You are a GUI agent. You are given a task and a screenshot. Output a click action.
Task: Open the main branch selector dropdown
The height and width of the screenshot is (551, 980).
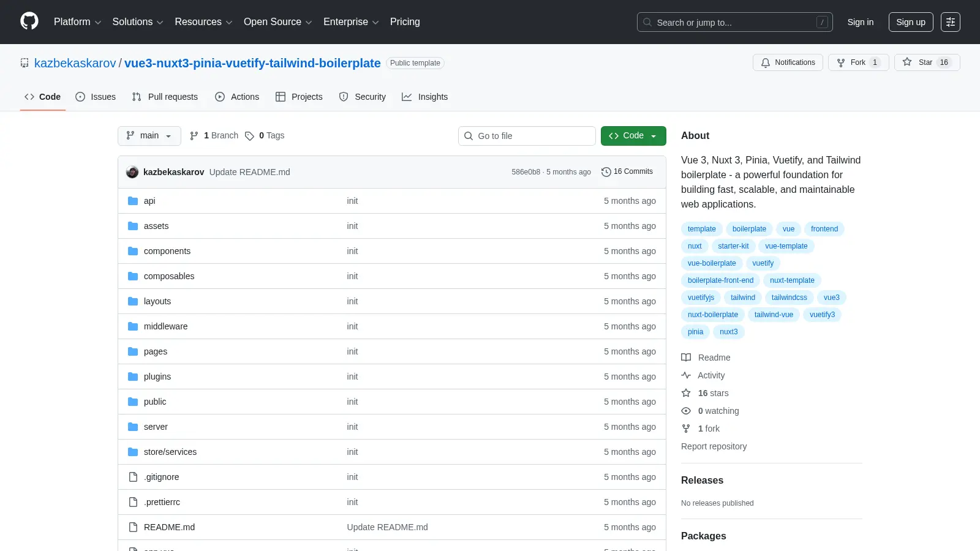click(x=149, y=136)
